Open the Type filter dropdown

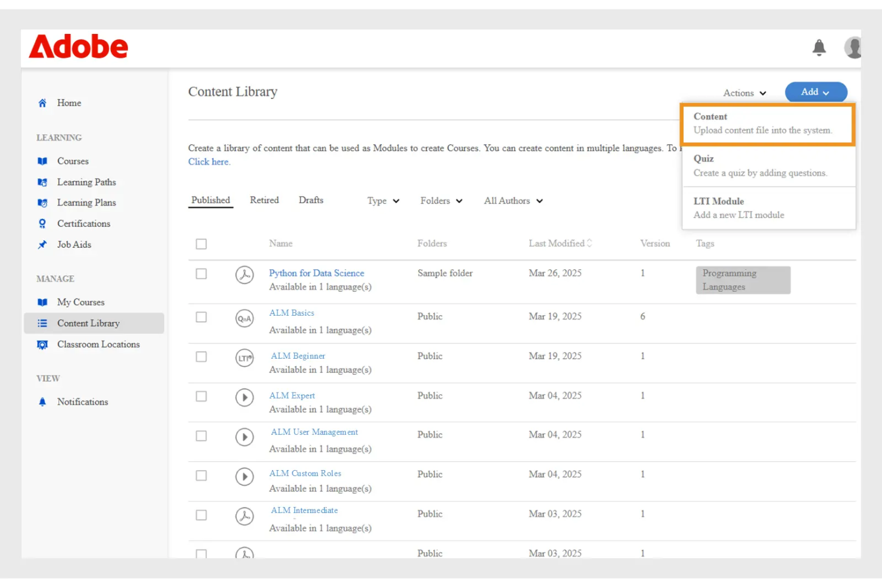point(383,201)
